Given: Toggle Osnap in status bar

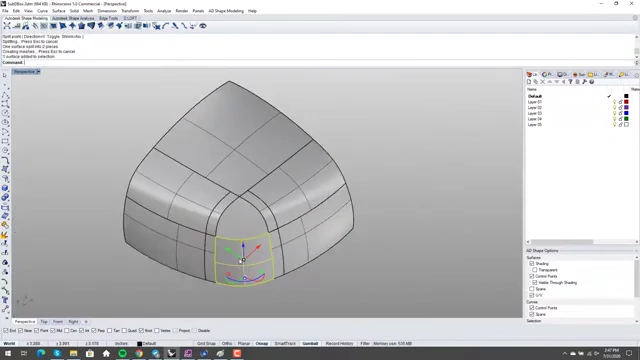Looking at the screenshot, I should pos(262,344).
